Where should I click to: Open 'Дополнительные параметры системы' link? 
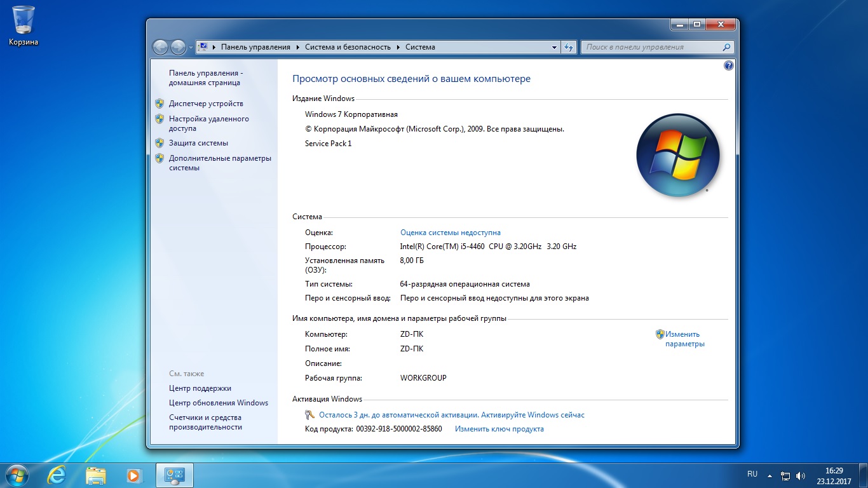[x=220, y=163]
